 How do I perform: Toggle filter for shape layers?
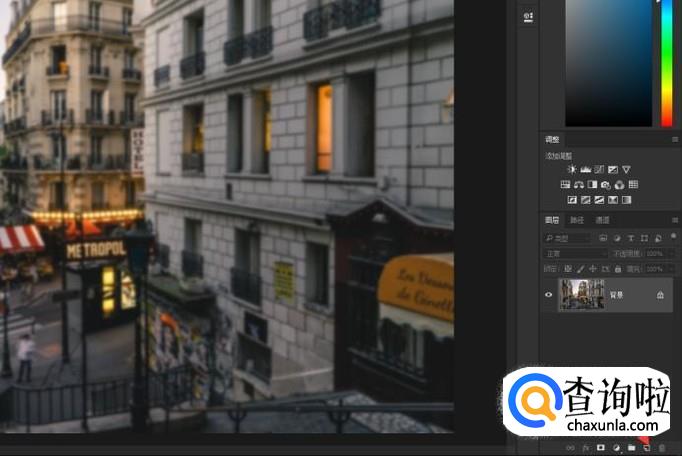645,238
